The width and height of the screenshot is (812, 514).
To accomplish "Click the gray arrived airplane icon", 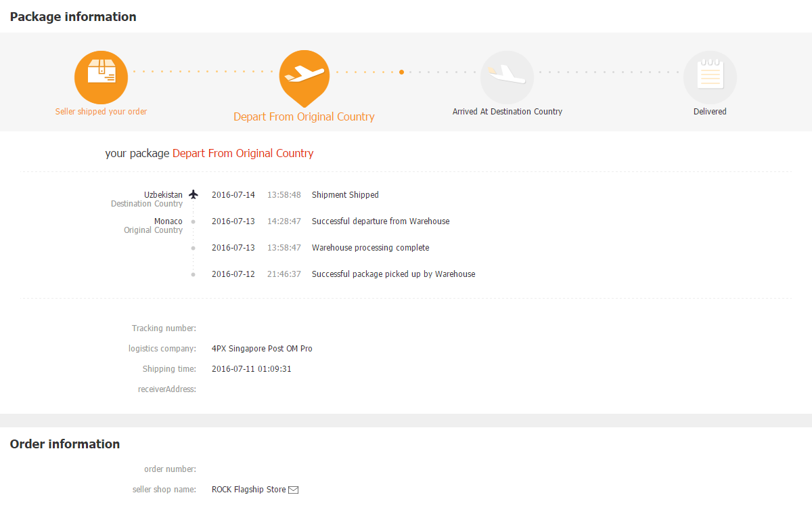I will [507, 77].
